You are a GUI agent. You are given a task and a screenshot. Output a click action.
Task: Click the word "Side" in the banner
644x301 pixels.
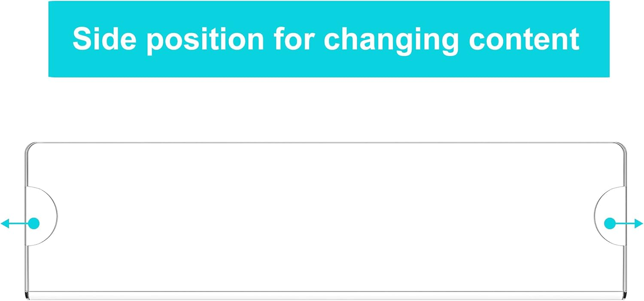pyautogui.click(x=104, y=39)
